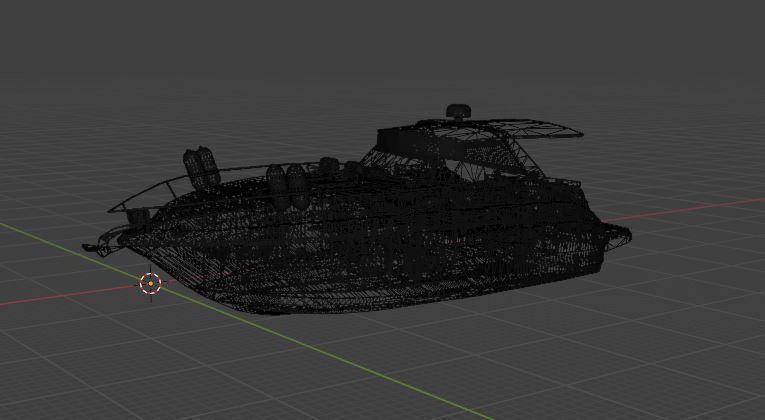Viewport: 765px width, 420px height.
Task: Click the radar dome on the boat roof
Action: tap(459, 112)
